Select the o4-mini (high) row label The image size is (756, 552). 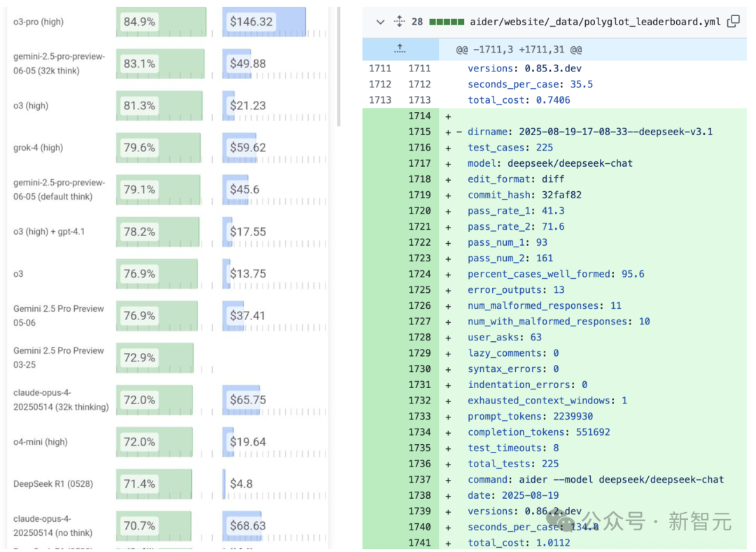pyautogui.click(x=41, y=442)
